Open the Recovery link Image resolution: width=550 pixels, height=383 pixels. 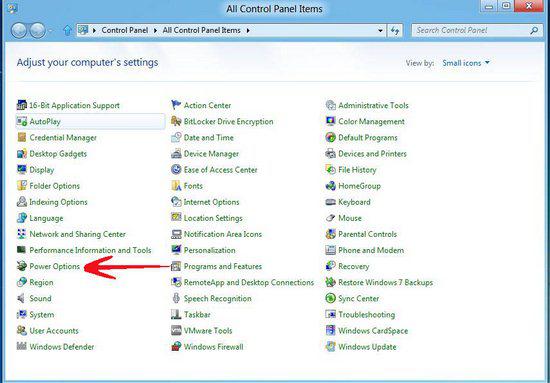pyautogui.click(x=354, y=267)
